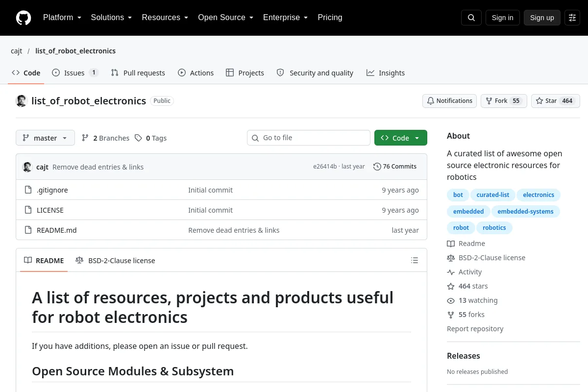Open the search magnifier button

(471, 18)
